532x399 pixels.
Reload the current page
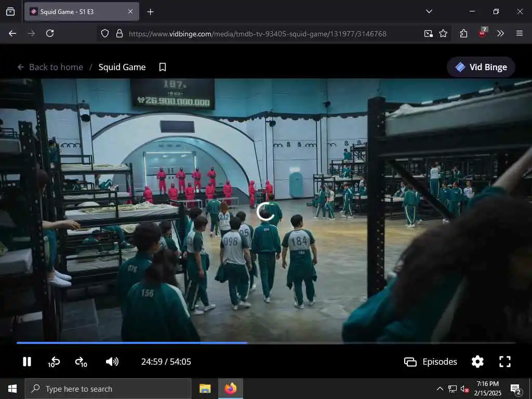click(50, 33)
